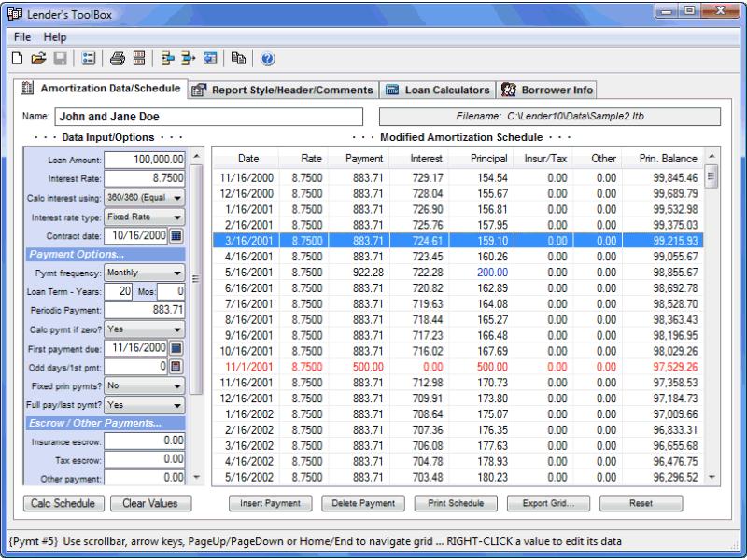Open the Loan Calculators tab
Viewport: 747px width, 560px height.
(x=438, y=90)
